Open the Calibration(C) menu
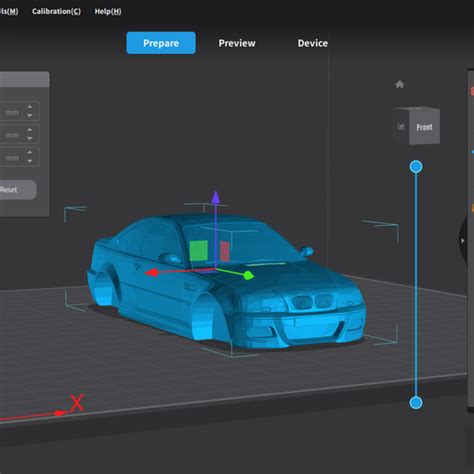The width and height of the screenshot is (474, 474). (x=56, y=11)
